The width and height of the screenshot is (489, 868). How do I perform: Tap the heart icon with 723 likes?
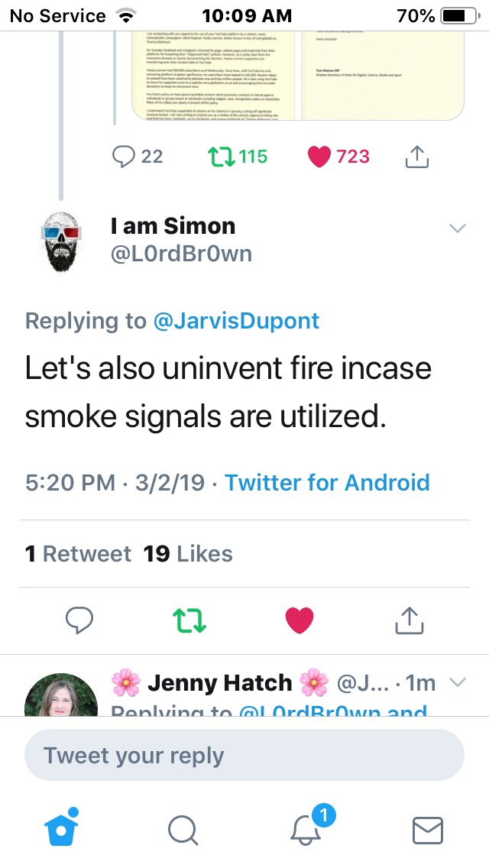click(319, 157)
